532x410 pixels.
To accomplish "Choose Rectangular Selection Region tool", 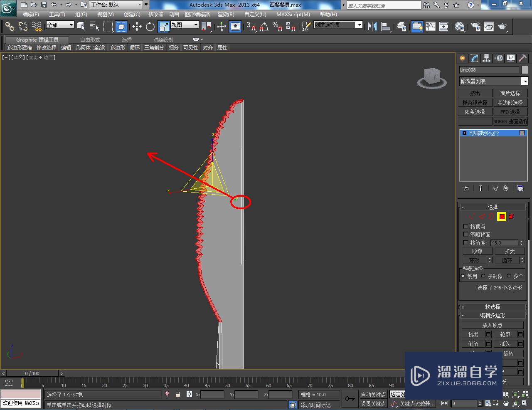I will tap(108, 27).
